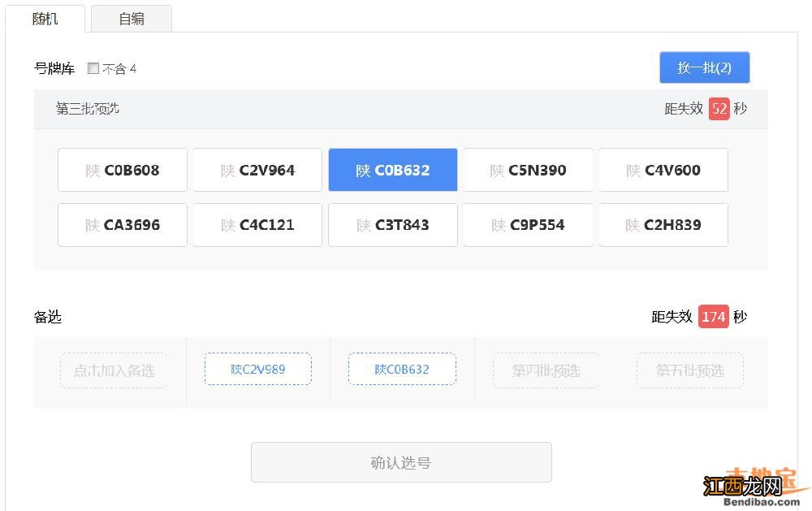Choose plate 陕 C9P554
This screenshot has height=511, width=812.
(528, 225)
